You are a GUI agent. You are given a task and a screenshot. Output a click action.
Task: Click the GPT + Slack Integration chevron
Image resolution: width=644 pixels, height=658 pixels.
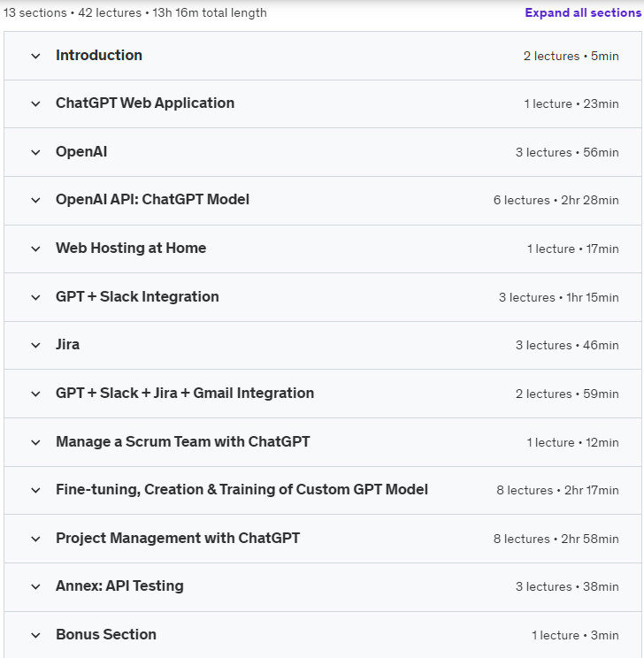pos(35,297)
